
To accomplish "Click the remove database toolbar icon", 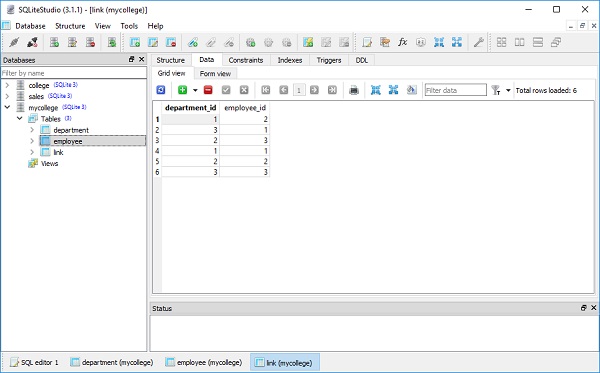I will tap(90, 42).
